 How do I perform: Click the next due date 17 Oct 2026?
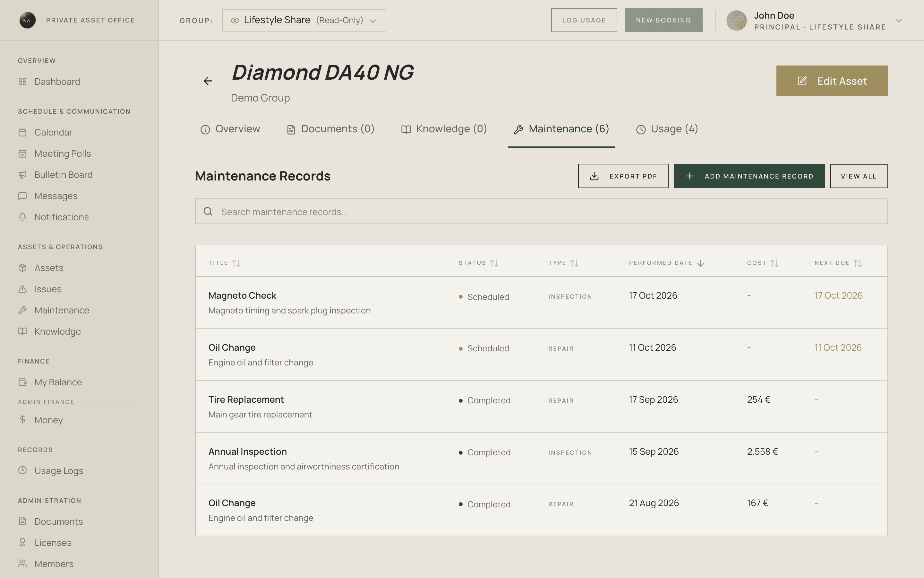[x=838, y=295]
